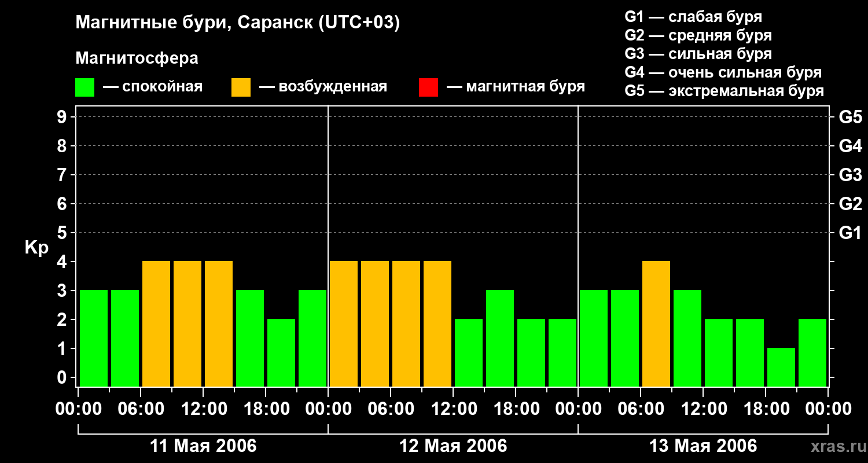Click the G1 label on right axis
The height and width of the screenshot is (463, 868).
(x=850, y=233)
